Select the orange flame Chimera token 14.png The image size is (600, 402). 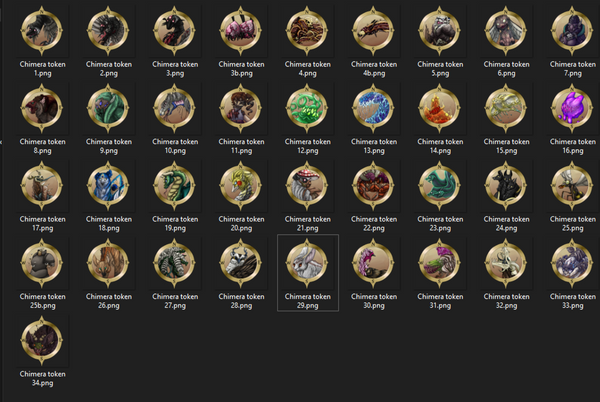[440, 109]
